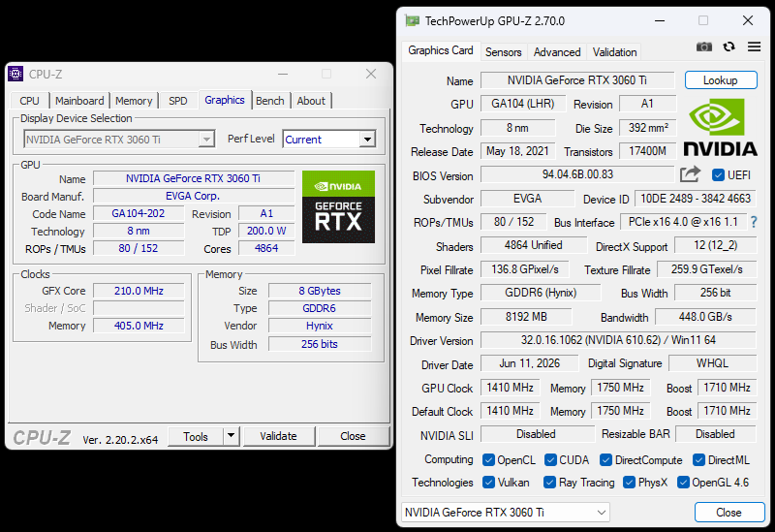Click the BIOS Version field 94.04.6B.00.83
The height and width of the screenshot is (532, 775).
pyautogui.click(x=577, y=174)
